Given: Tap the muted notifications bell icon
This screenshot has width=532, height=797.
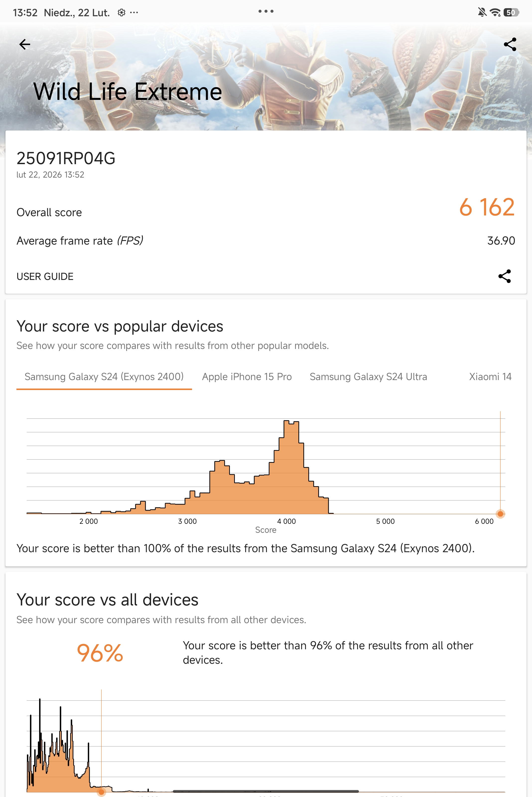Looking at the screenshot, I should (x=481, y=12).
